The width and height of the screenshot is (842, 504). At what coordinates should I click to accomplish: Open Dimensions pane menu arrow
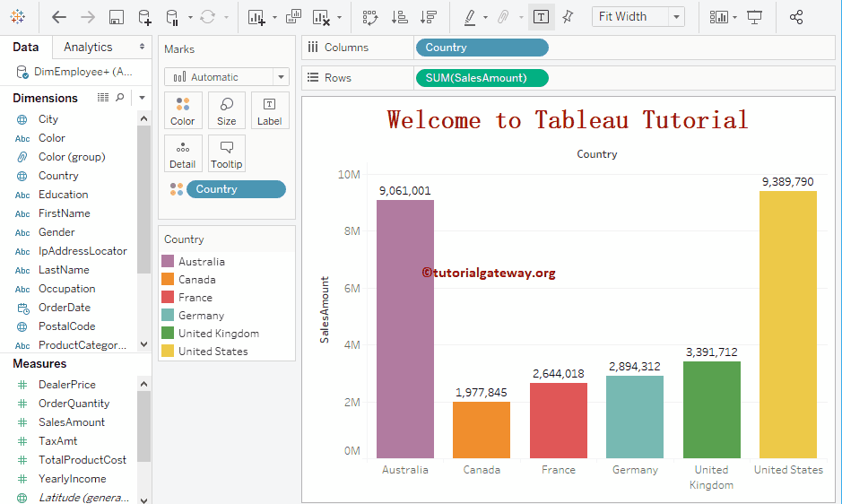click(x=142, y=98)
